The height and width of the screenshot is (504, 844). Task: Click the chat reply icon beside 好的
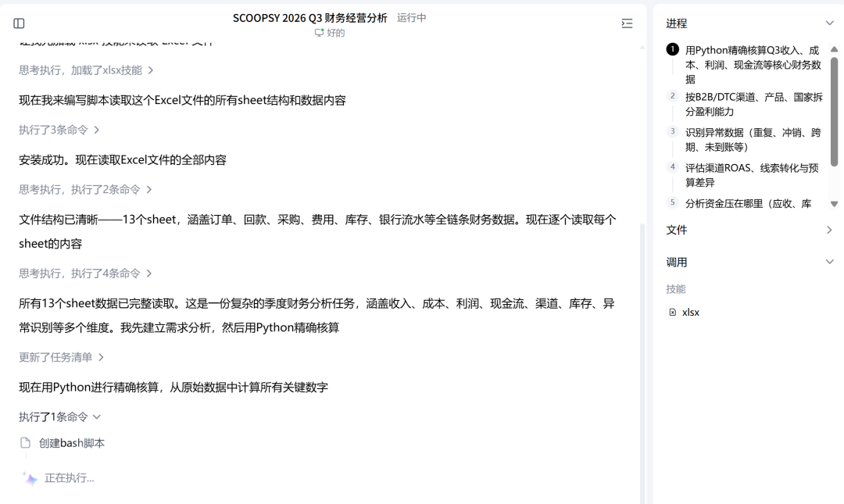(x=319, y=33)
